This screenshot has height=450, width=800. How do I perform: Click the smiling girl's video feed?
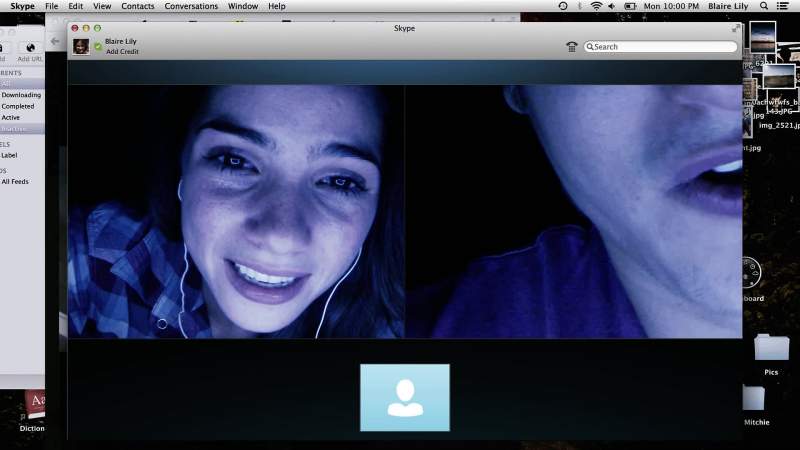(x=236, y=212)
